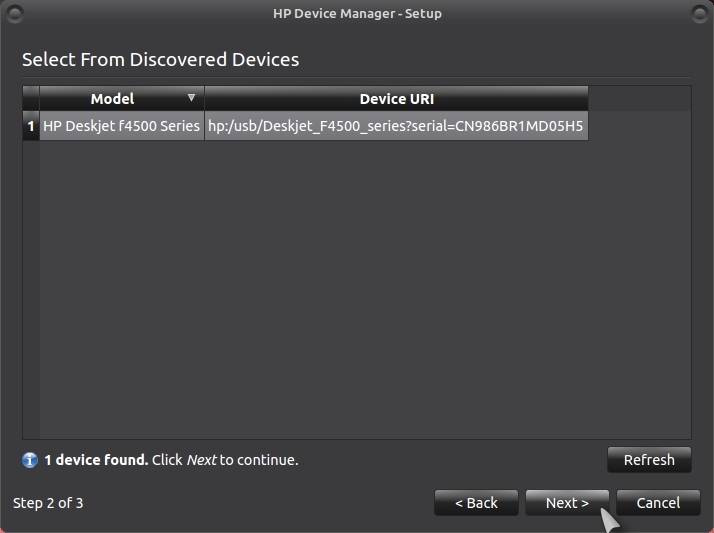Image resolution: width=714 pixels, height=533 pixels.
Task: Click the Model column sort arrow
Action: 191,97
